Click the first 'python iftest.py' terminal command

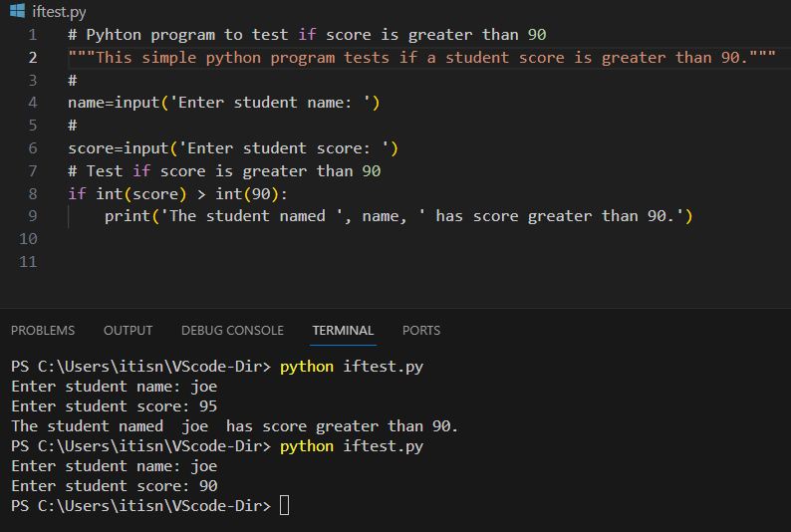point(352,367)
